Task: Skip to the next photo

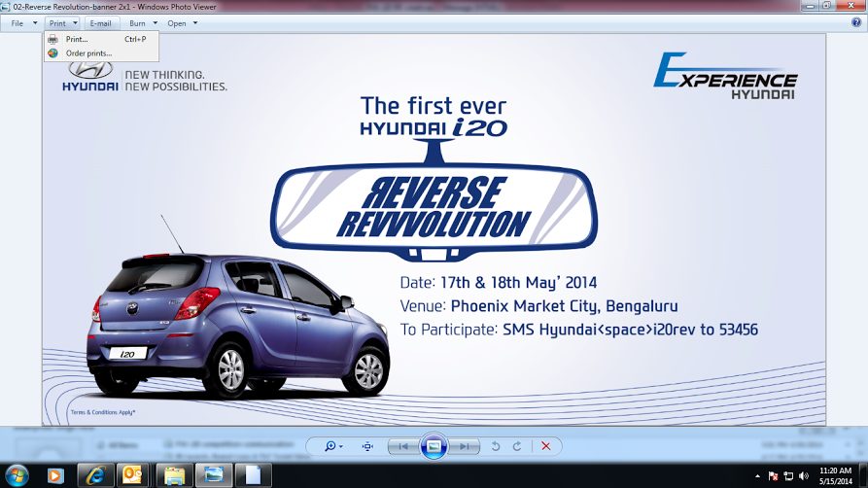Action: click(467, 446)
